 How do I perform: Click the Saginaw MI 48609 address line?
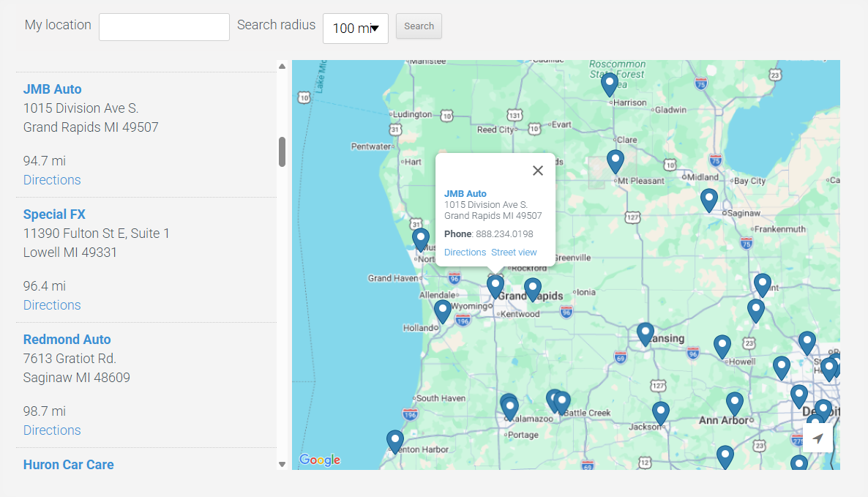pyautogui.click(x=76, y=378)
